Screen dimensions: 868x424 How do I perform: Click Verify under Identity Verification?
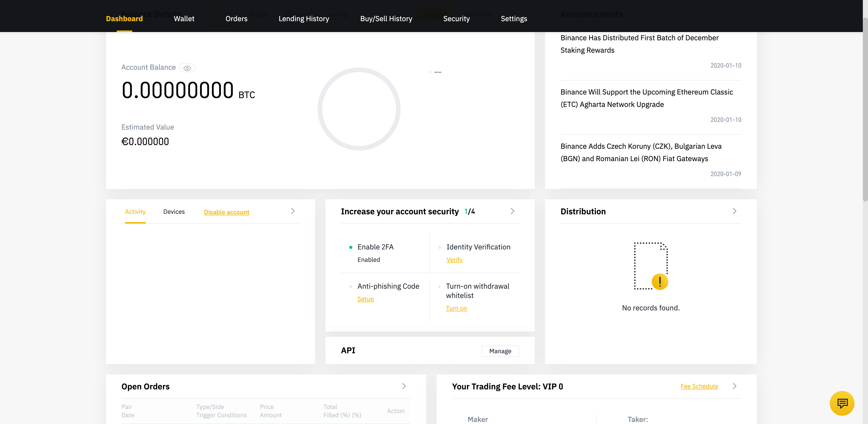(454, 260)
